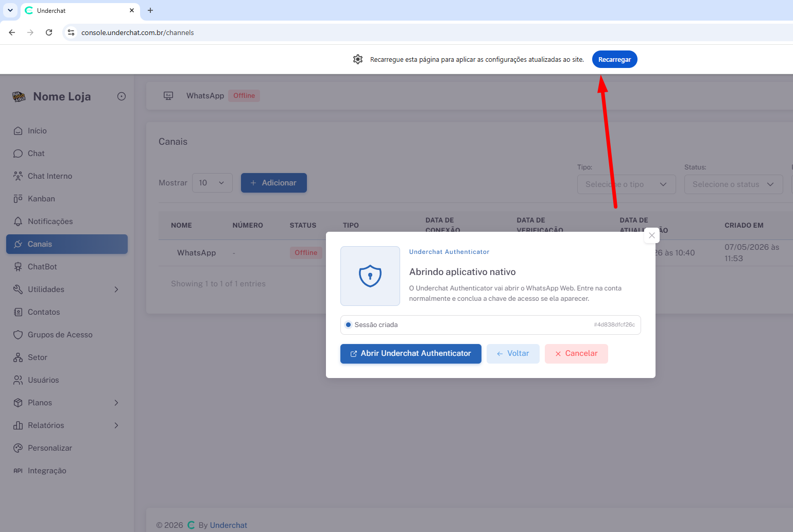793x532 pixels.
Task: Open a new browser tab
Action: point(150,10)
